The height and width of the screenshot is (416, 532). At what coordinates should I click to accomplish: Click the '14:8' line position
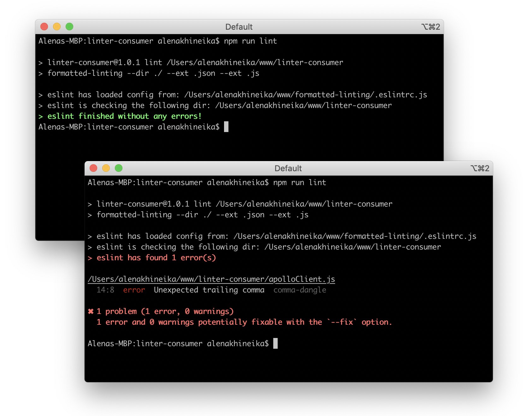pos(105,290)
